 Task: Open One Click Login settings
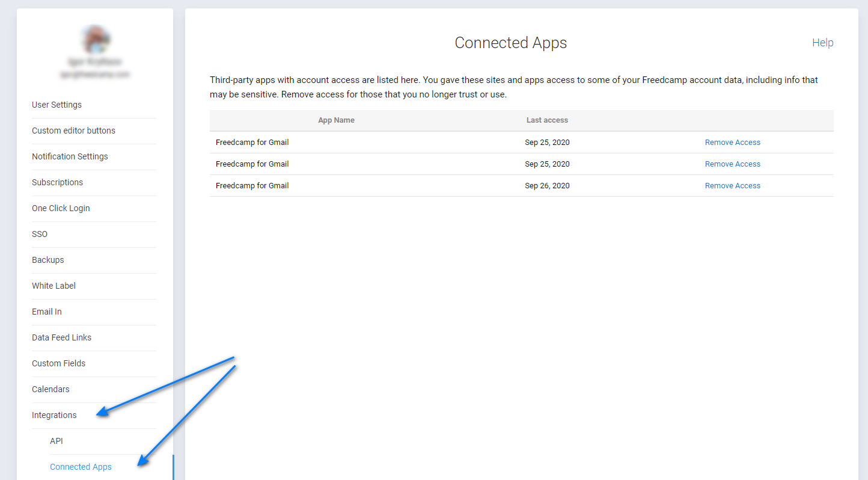tap(61, 208)
